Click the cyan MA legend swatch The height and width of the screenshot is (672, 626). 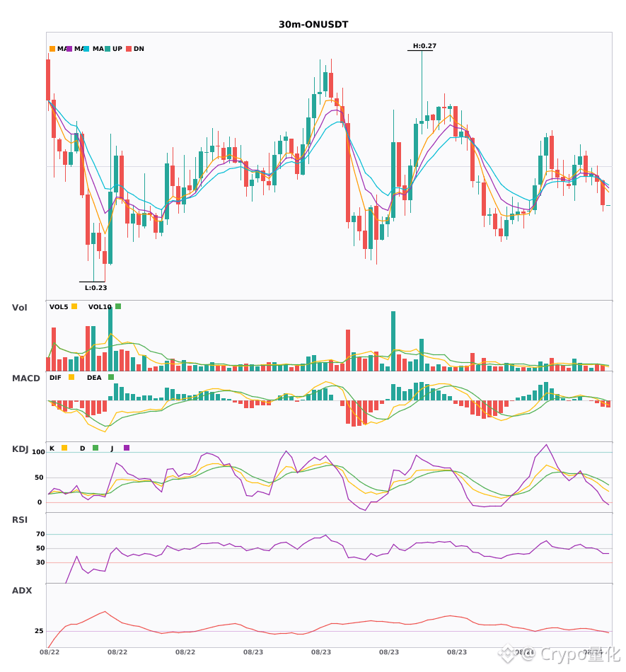click(86, 49)
